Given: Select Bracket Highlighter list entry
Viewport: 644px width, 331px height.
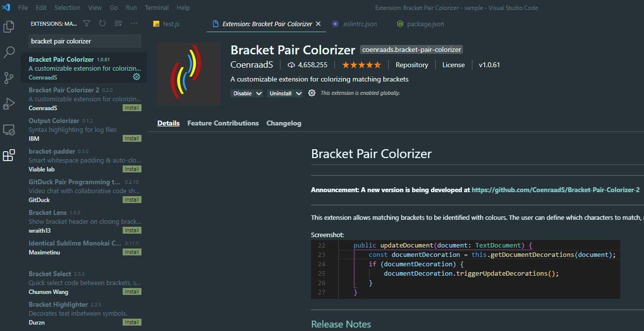Looking at the screenshot, I should [84, 313].
